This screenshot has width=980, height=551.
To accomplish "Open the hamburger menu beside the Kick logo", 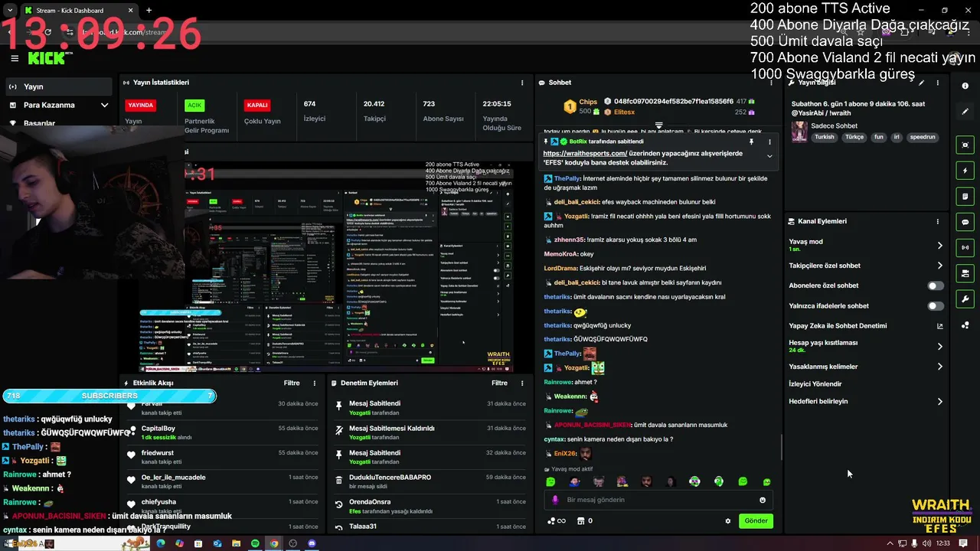I will pyautogui.click(x=14, y=58).
